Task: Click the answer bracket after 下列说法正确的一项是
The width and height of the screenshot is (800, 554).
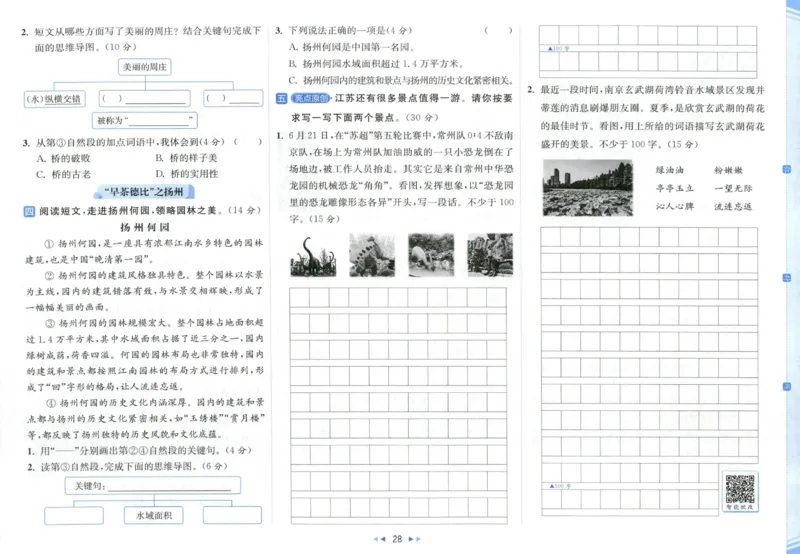Action: [x=498, y=31]
